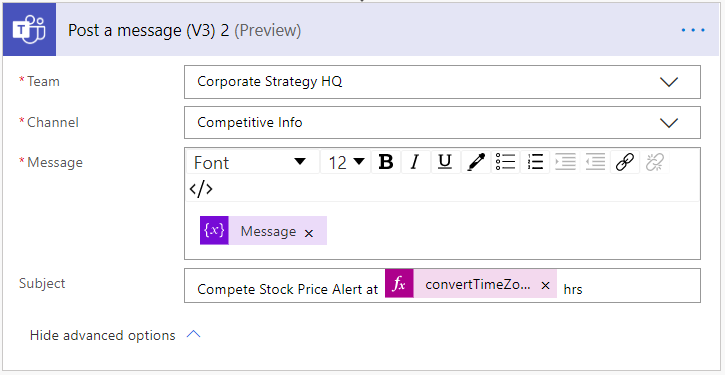Apply italic formatting to message
Image resolution: width=725 pixels, height=375 pixels.
coord(415,162)
